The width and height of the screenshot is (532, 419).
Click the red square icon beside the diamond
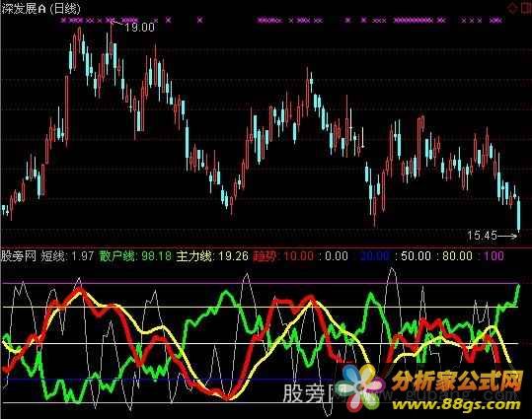click(x=527, y=8)
